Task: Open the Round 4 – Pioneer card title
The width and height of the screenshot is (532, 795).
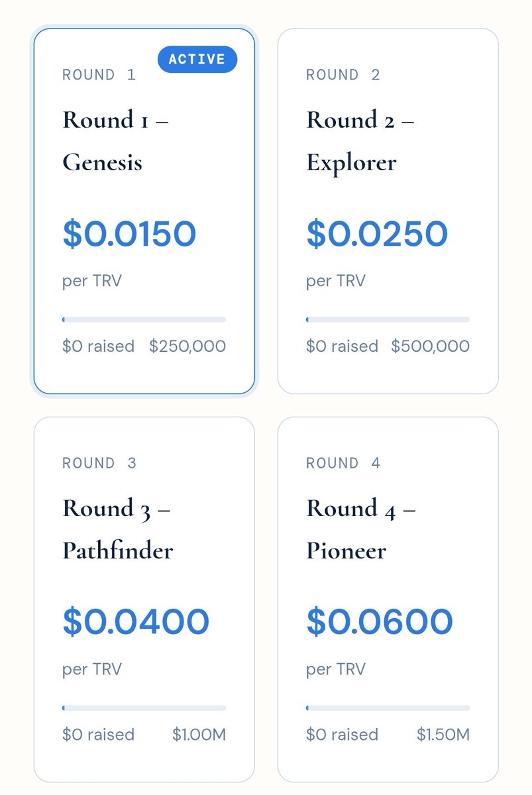Action: [x=361, y=529]
